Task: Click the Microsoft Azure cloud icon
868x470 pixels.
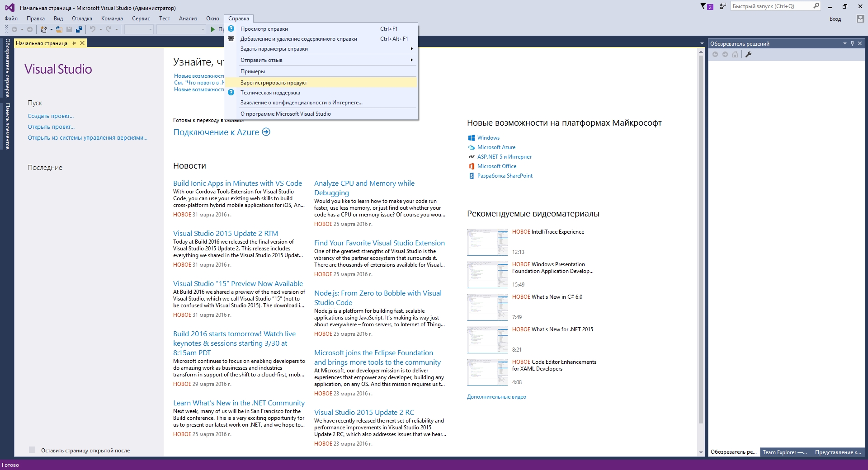Action: click(x=472, y=147)
